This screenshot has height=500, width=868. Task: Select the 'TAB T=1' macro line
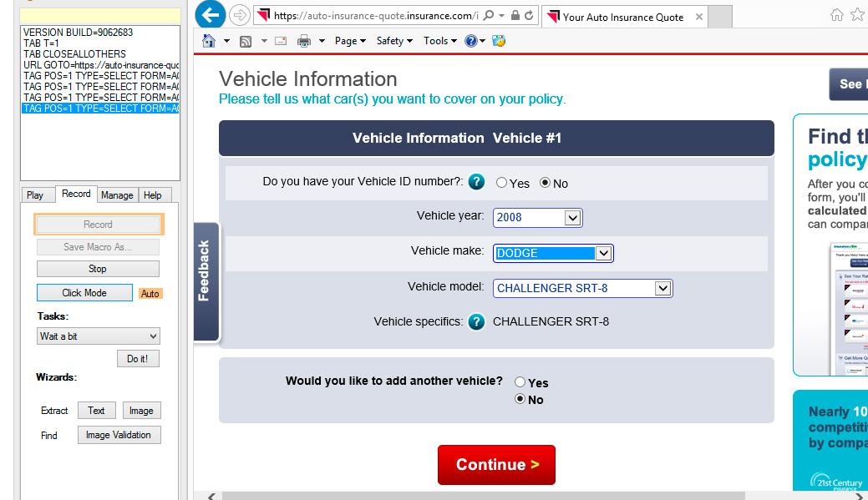(41, 43)
